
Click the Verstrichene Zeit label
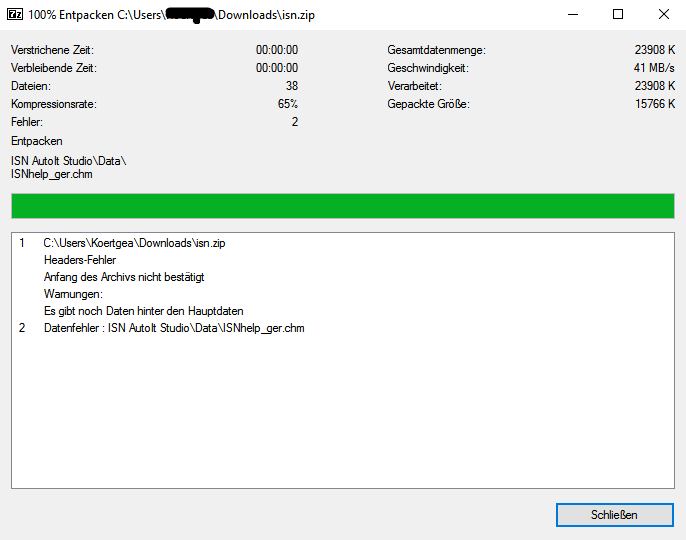click(x=52, y=50)
